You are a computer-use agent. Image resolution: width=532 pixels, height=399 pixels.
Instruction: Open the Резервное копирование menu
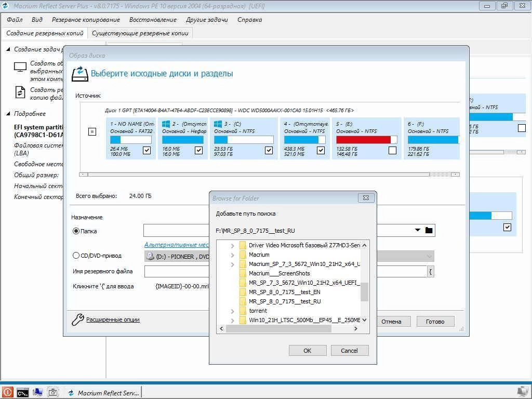coord(86,20)
